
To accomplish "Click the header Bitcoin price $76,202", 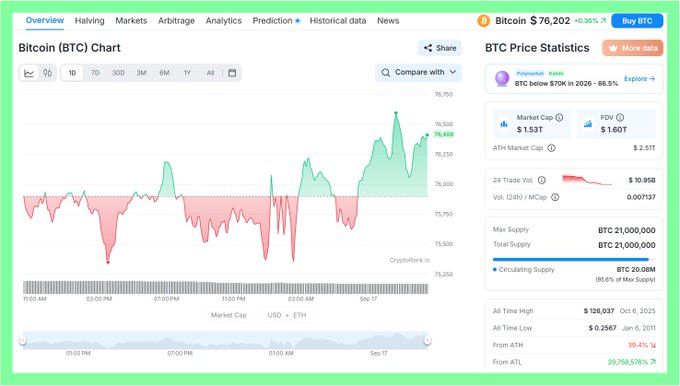I will click(x=550, y=20).
